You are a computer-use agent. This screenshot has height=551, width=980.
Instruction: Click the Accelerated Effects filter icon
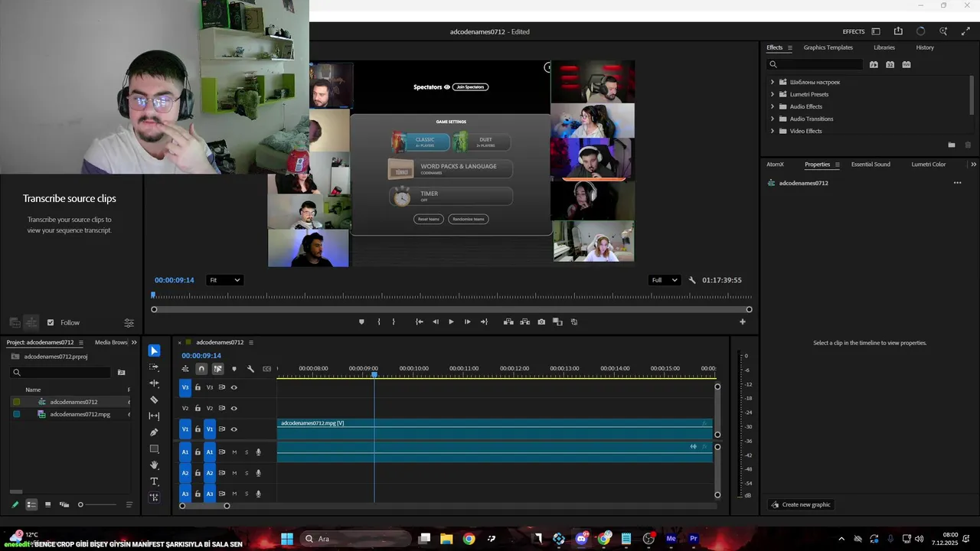[x=874, y=65]
